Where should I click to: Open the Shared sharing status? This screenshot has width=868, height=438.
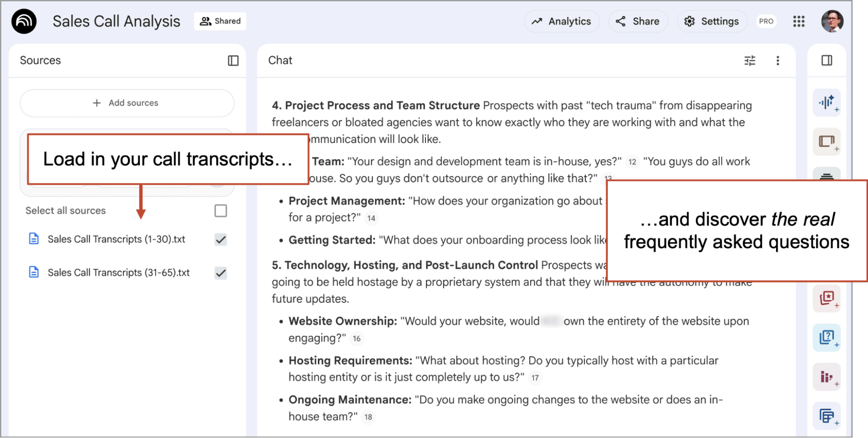220,21
